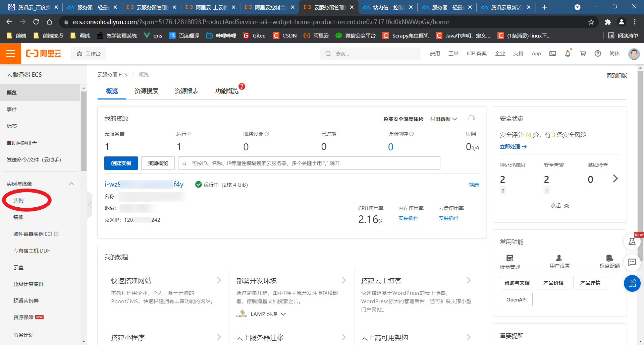This screenshot has height=345, width=644.
Task: Switch to the 资源搜索 tab
Action: click(x=146, y=91)
